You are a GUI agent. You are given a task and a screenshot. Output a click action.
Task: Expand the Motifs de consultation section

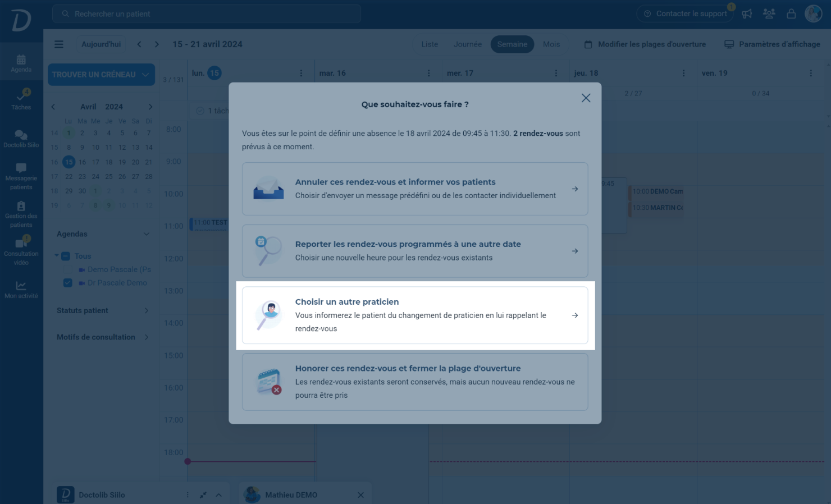(147, 337)
